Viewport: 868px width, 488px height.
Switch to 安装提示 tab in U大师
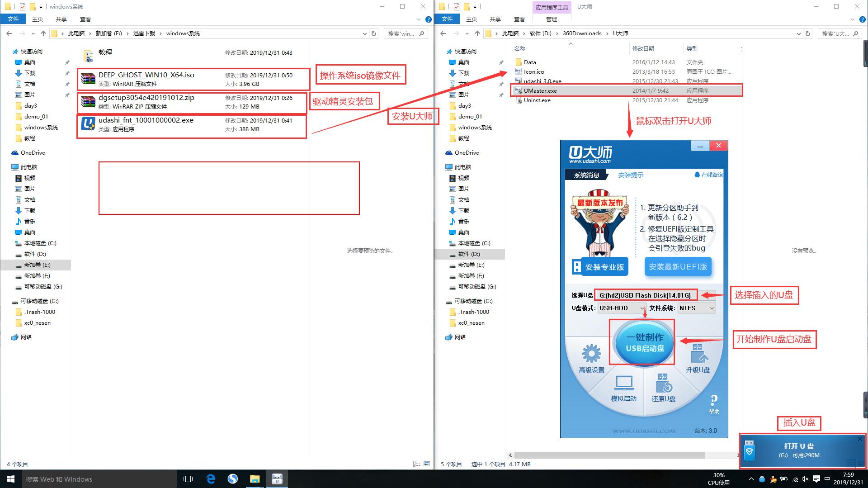coord(631,175)
